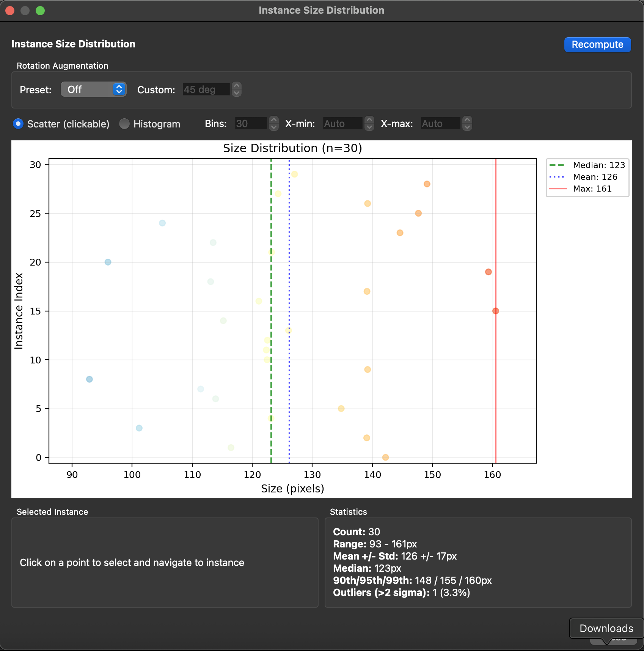Click the Custom 45 deg input field
The image size is (644, 651).
pyautogui.click(x=206, y=90)
